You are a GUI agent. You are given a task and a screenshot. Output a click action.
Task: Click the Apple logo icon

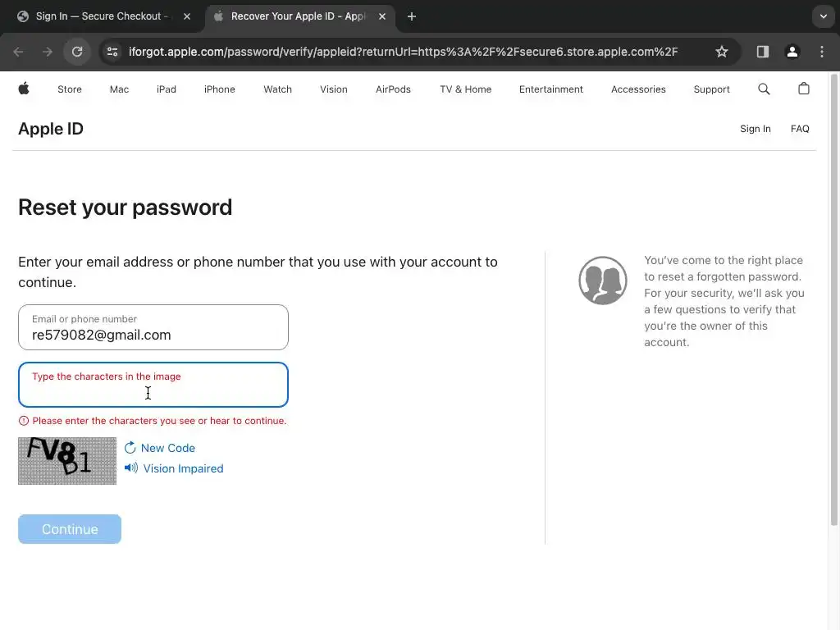tap(24, 89)
